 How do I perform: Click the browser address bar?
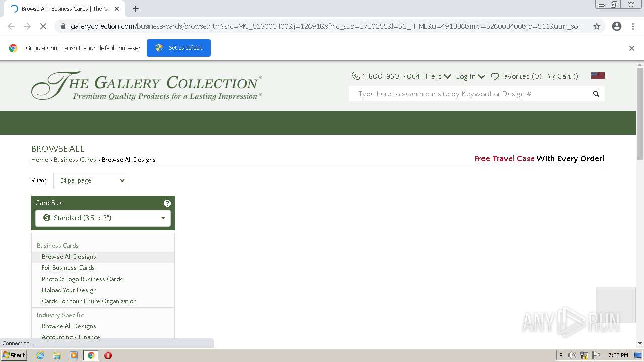[327, 26]
